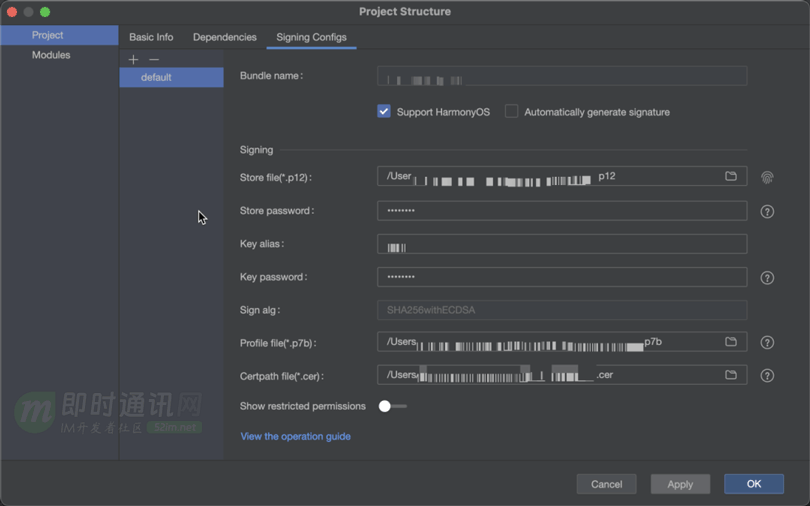Switch to the Basic Info tab

[x=151, y=37]
